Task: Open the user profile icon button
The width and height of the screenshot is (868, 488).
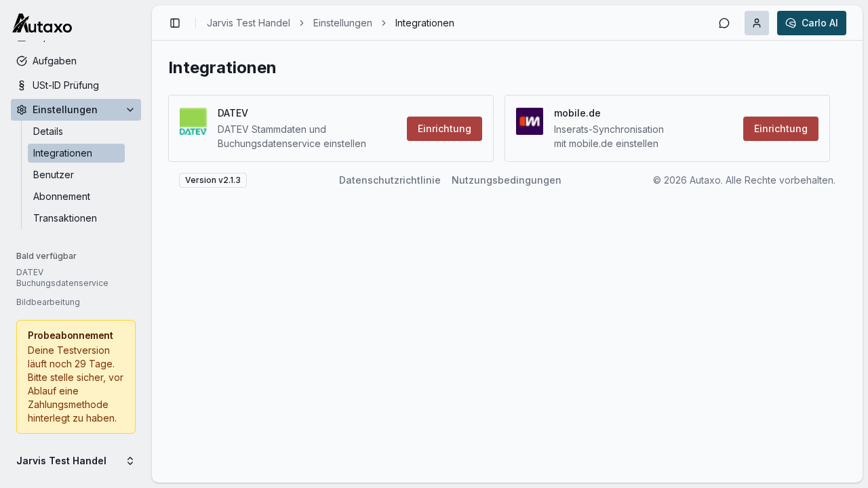Action: coord(757,23)
